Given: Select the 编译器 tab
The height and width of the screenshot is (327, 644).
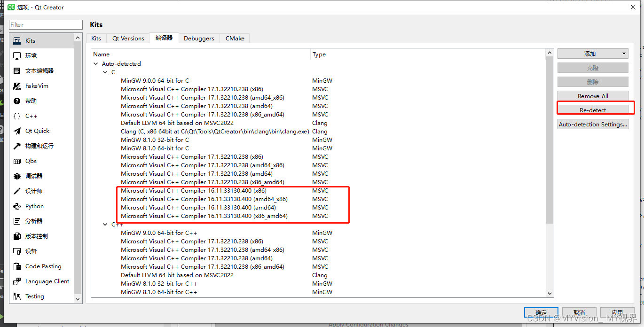Looking at the screenshot, I should [164, 38].
